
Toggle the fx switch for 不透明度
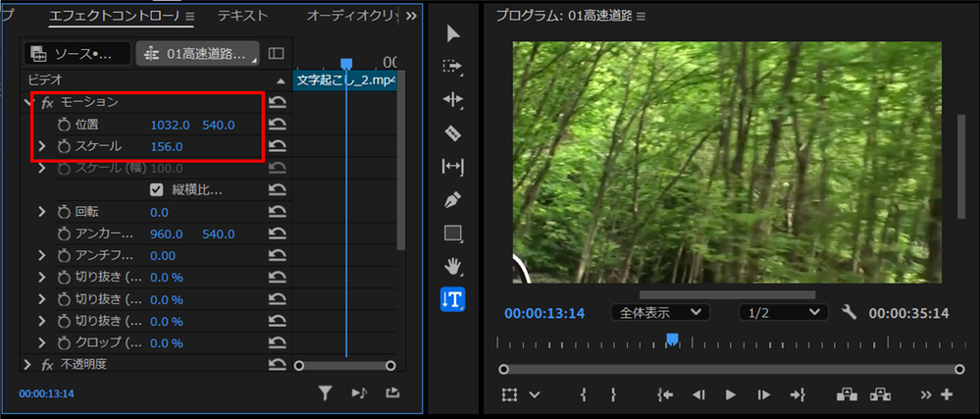click(47, 365)
